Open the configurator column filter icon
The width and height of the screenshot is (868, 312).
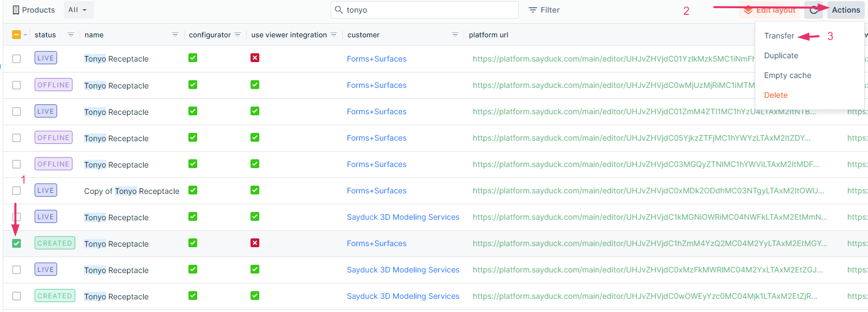(x=238, y=35)
